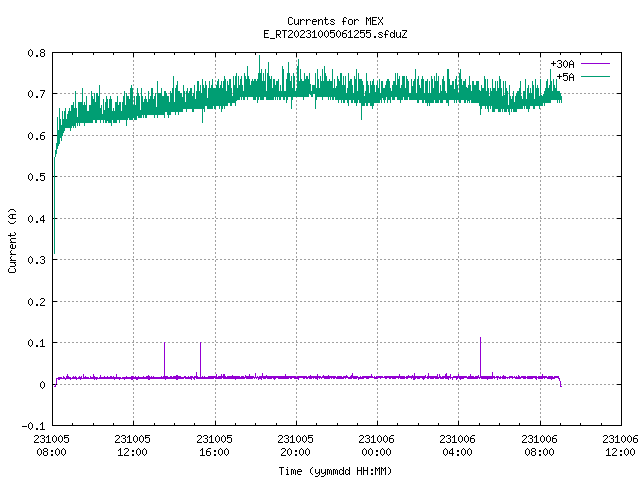Click the 'Time (yymmdd HH:MM)' x-axis label

click(x=335, y=471)
